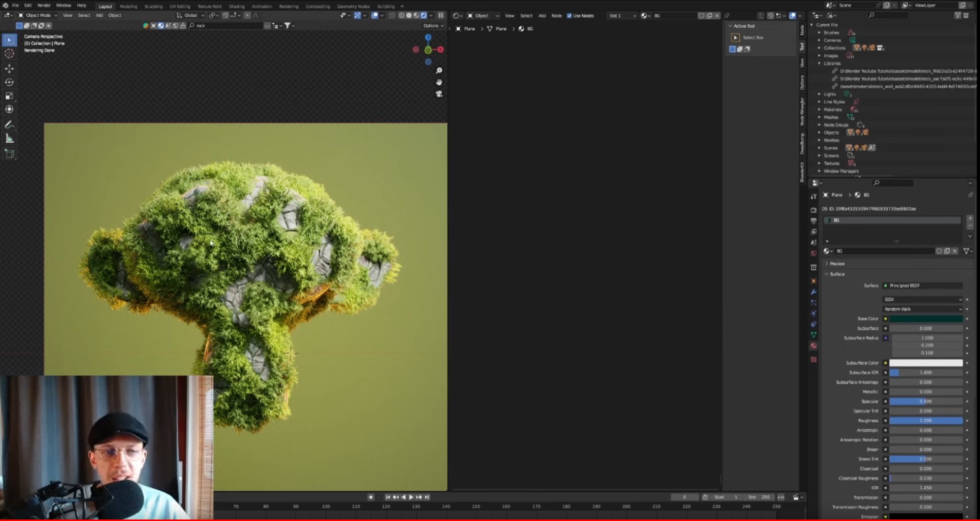Open the GGX distribution dropdown
This screenshot has width=980, height=521.
[x=923, y=299]
